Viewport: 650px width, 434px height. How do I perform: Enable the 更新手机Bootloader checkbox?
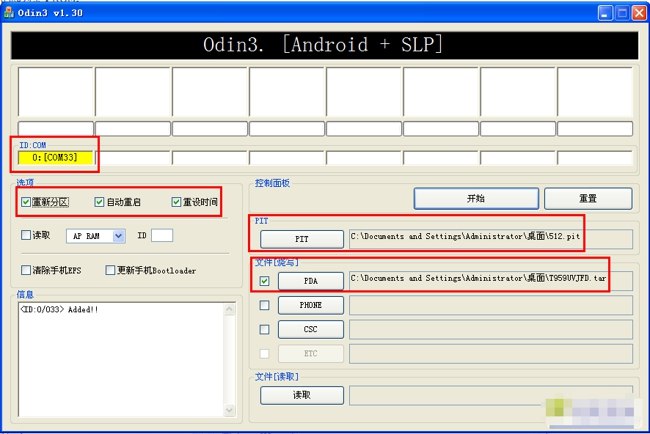coord(110,270)
